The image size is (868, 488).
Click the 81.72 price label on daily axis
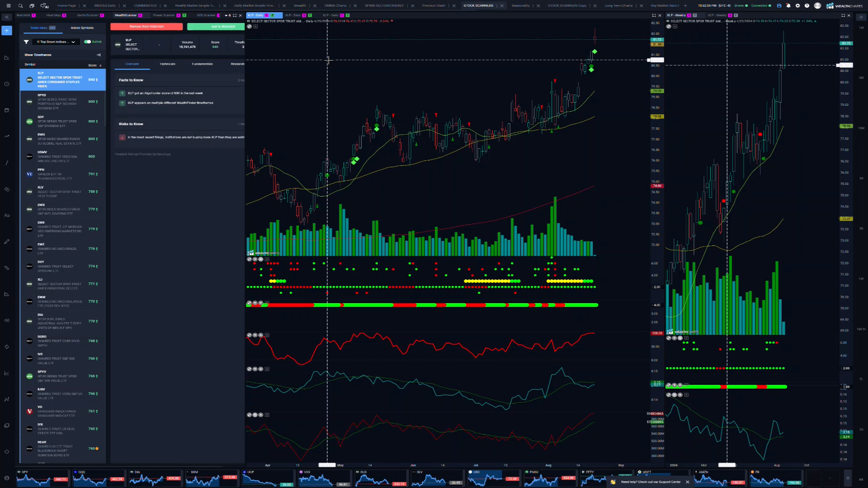657,40
